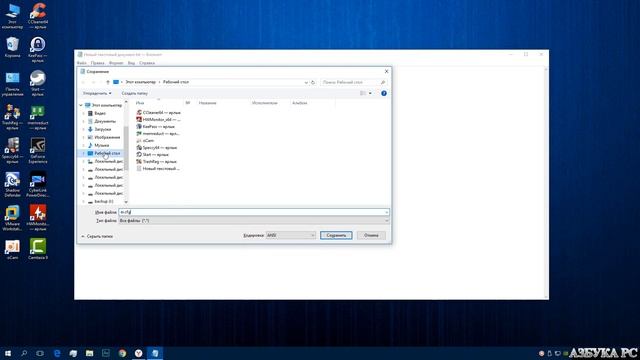The image size is (640, 360).
Task: Click Этот компьютер in the address breadcrumb
Action: [x=140, y=82]
